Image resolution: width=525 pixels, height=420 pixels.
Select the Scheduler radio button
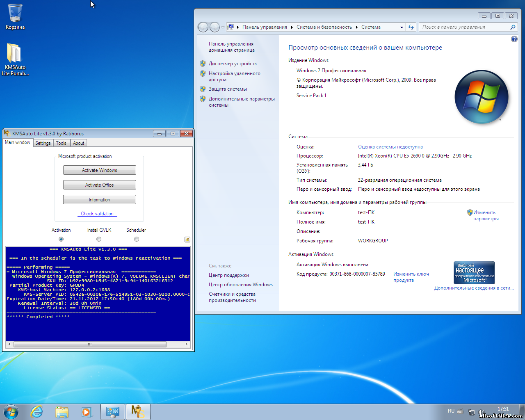click(x=137, y=239)
